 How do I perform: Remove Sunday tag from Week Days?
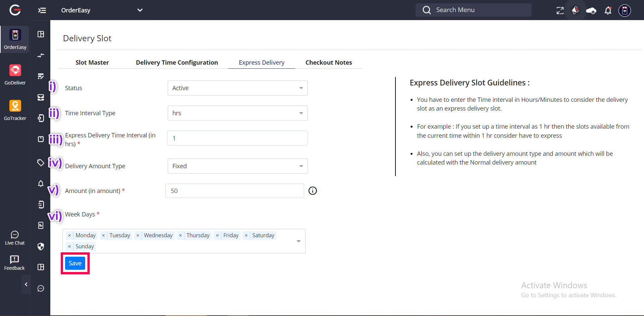[x=69, y=247]
